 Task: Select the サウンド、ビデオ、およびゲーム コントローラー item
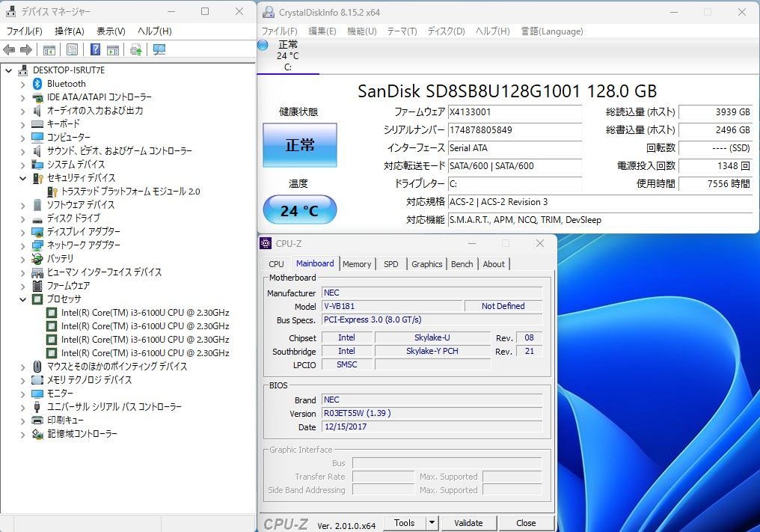tap(119, 151)
